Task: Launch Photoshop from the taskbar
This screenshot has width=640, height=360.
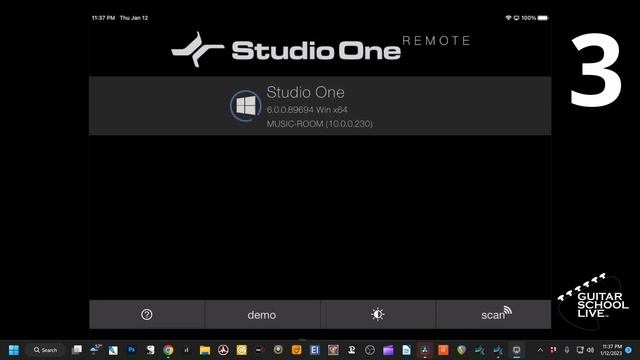Action: coord(131,350)
